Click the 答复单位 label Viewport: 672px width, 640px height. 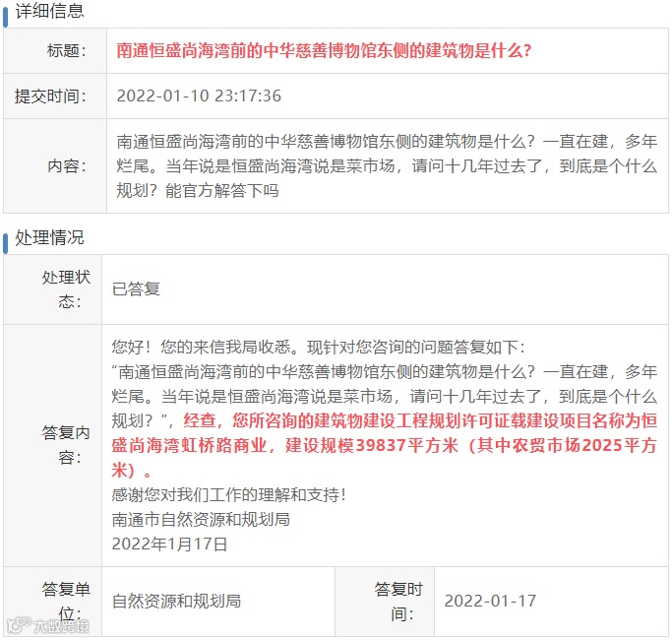pos(66,602)
